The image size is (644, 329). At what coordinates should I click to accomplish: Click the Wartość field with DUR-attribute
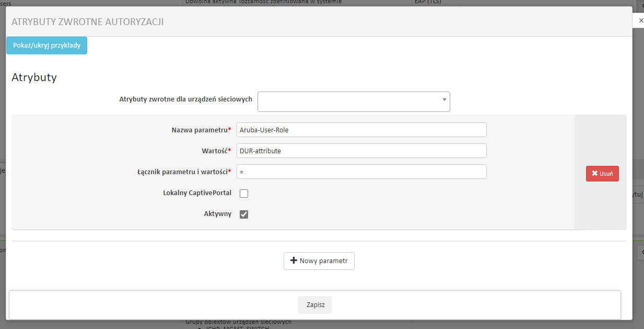pyautogui.click(x=361, y=151)
